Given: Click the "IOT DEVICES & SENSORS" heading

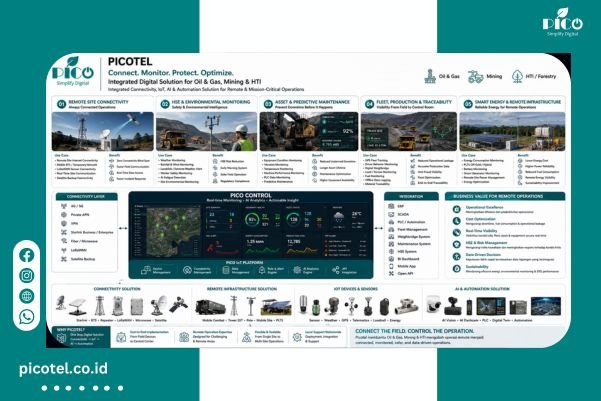Looking at the screenshot, I should click(356, 289).
